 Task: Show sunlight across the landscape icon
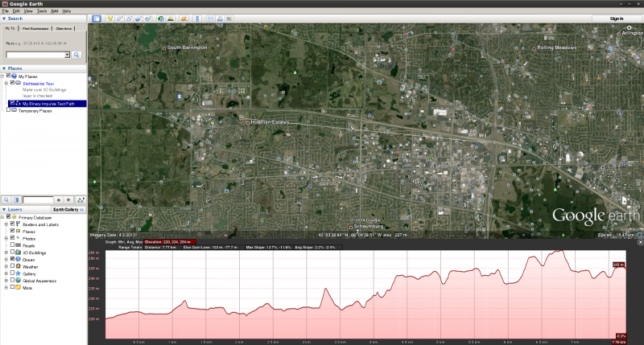[x=171, y=18]
